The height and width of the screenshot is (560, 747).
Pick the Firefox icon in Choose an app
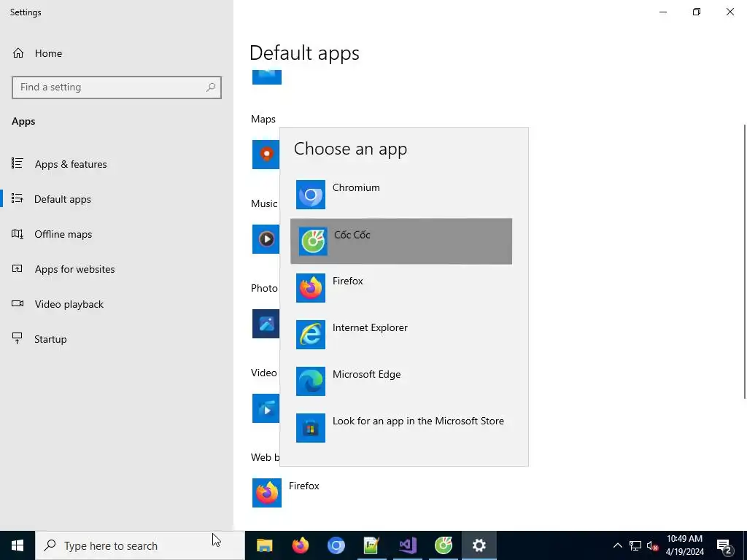click(311, 288)
